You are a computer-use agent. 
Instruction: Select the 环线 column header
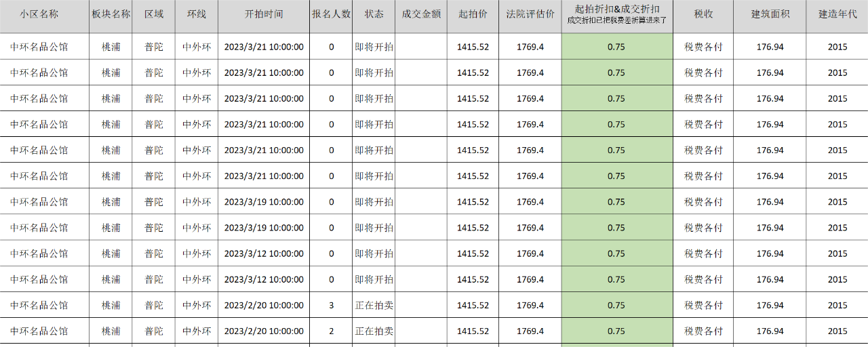[x=197, y=14]
